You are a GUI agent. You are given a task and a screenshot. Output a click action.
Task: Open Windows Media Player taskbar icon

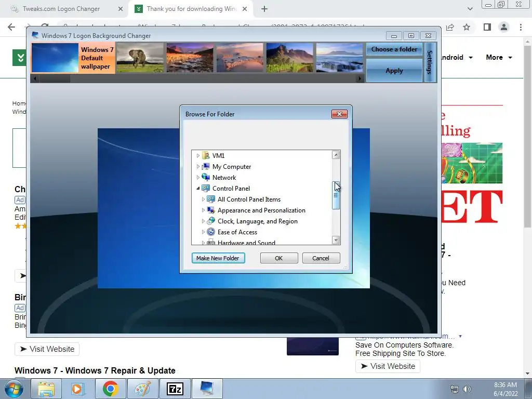[78, 389]
